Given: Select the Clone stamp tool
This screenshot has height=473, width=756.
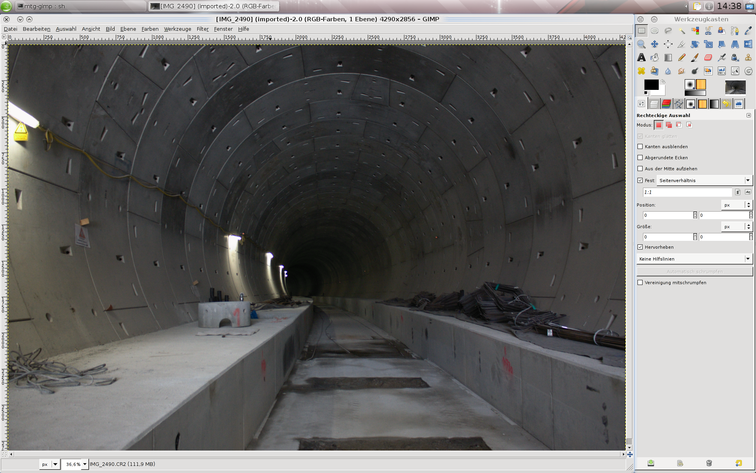Looking at the screenshot, I should [x=748, y=57].
